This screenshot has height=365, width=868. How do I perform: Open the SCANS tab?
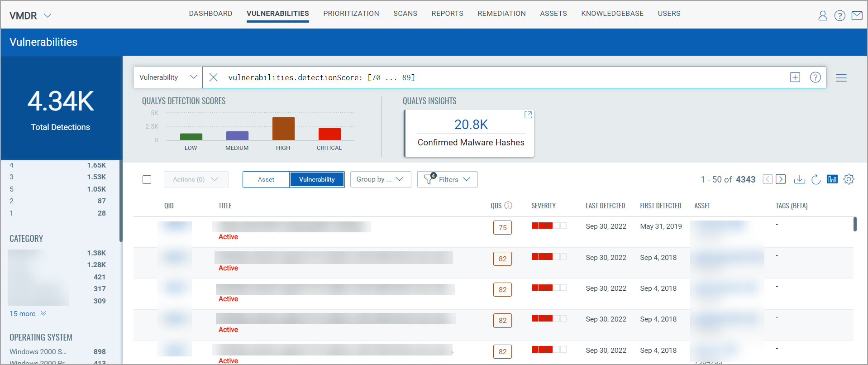click(x=405, y=14)
